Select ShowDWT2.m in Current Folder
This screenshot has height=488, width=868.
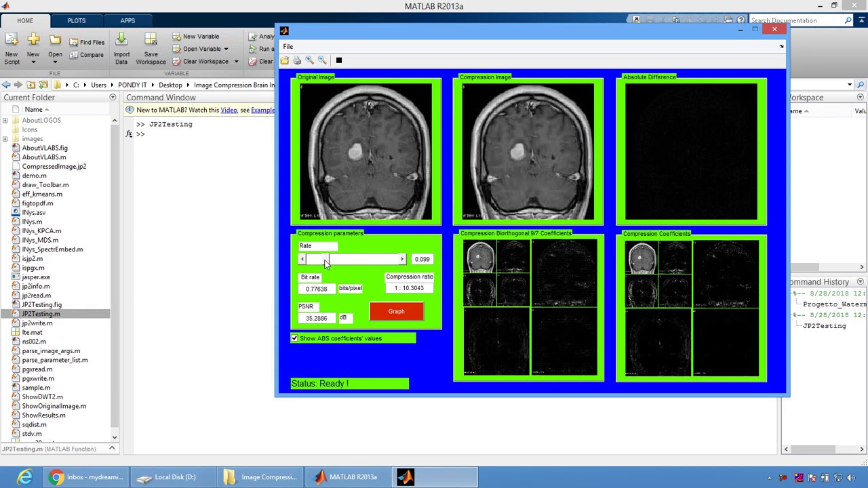42,397
